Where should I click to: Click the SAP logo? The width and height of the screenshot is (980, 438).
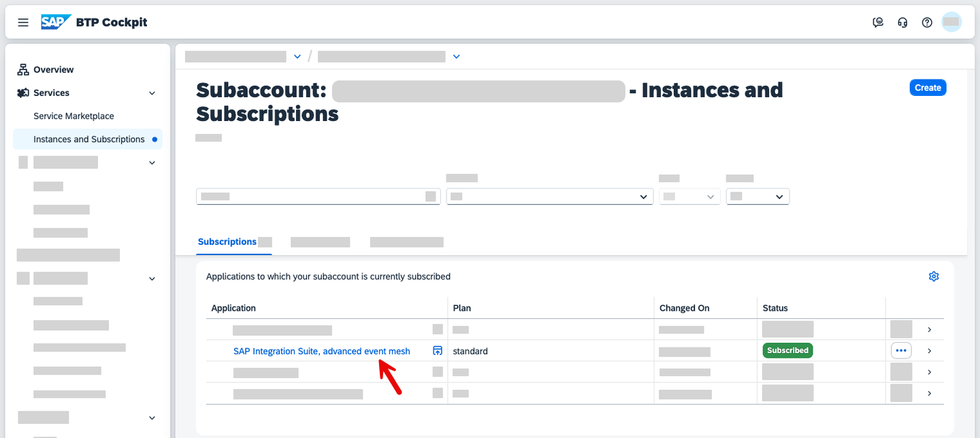click(56, 22)
